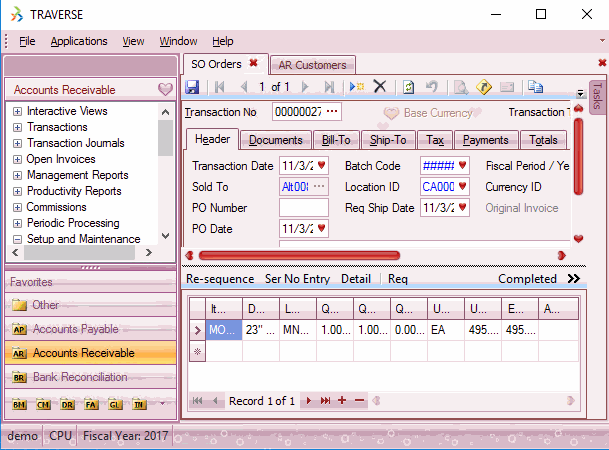Click the red horizontal scrollbar thumb in the header area
Screen dimensions: 609x450
pos(299,255)
